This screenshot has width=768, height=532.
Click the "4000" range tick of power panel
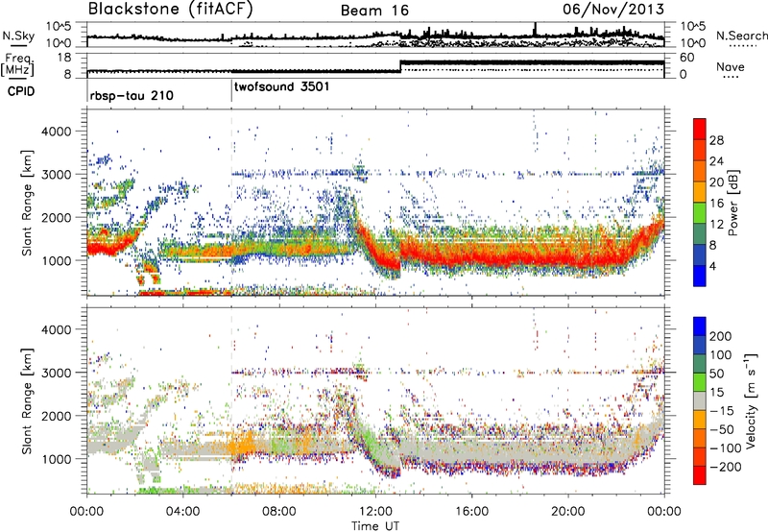click(56, 132)
